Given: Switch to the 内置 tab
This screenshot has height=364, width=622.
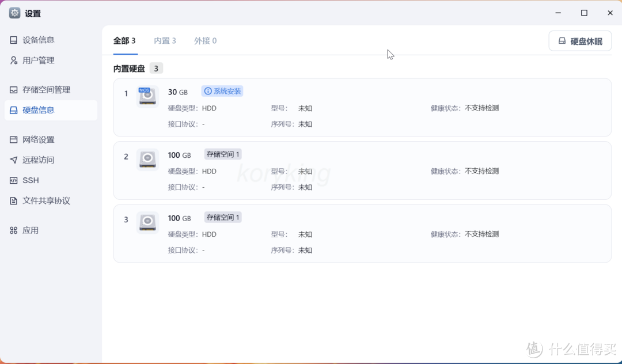Looking at the screenshot, I should tap(165, 40).
